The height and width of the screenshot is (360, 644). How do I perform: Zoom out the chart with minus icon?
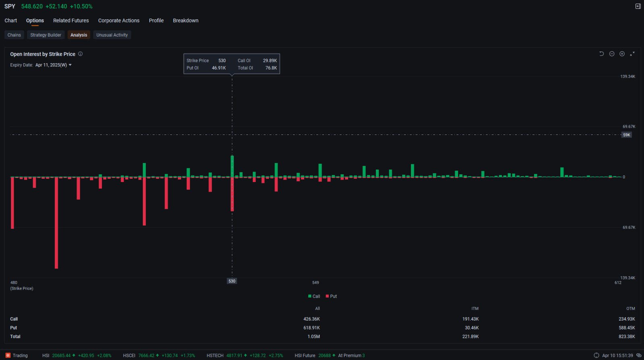612,54
